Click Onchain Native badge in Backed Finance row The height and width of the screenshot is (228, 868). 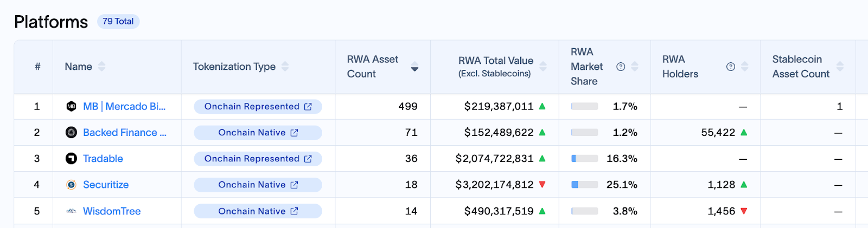[258, 133]
